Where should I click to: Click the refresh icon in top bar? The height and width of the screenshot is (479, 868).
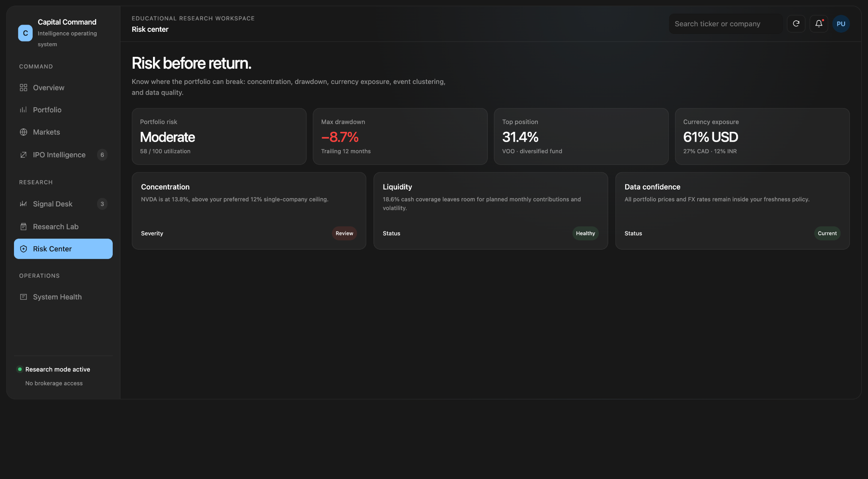point(796,24)
